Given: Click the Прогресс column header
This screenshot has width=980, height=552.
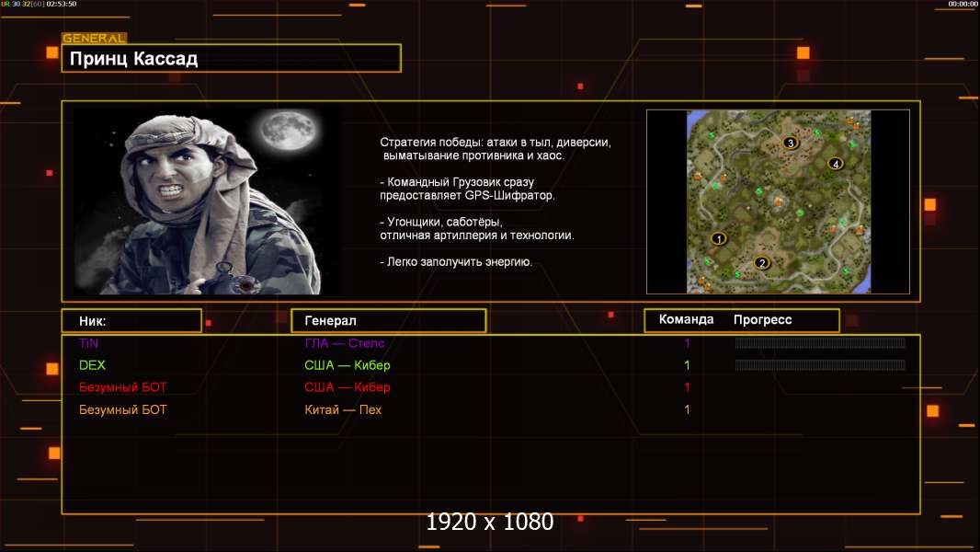Looking at the screenshot, I should point(762,320).
